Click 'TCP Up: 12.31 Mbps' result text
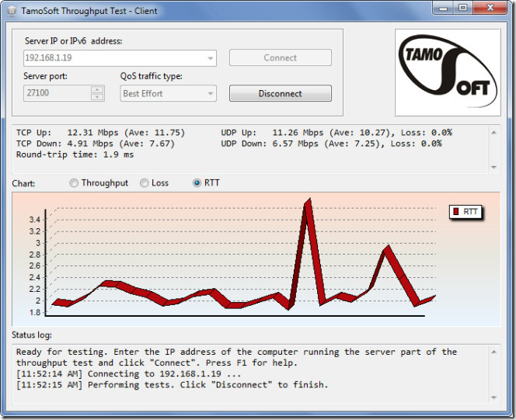516x420 pixels. pos(67,133)
